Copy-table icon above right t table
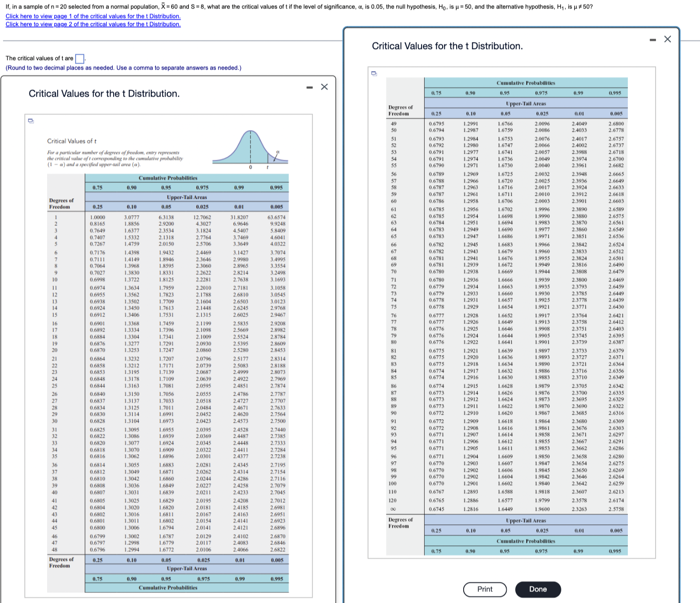This screenshot has height=603, width=700. coord(374,73)
